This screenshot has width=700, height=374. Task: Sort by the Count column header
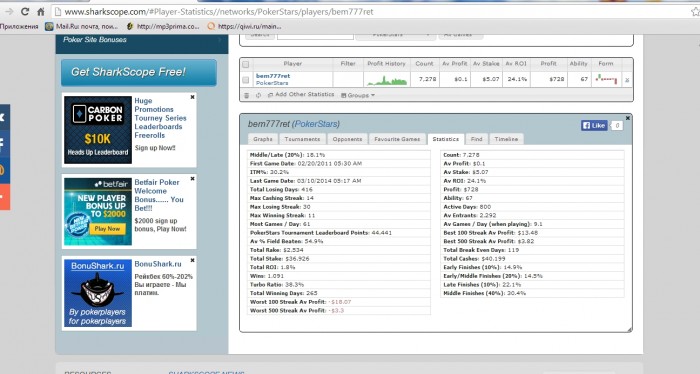coord(424,64)
